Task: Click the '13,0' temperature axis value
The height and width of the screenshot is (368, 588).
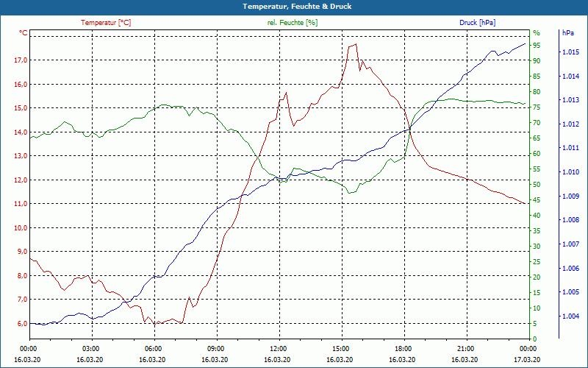Action: tap(21, 156)
